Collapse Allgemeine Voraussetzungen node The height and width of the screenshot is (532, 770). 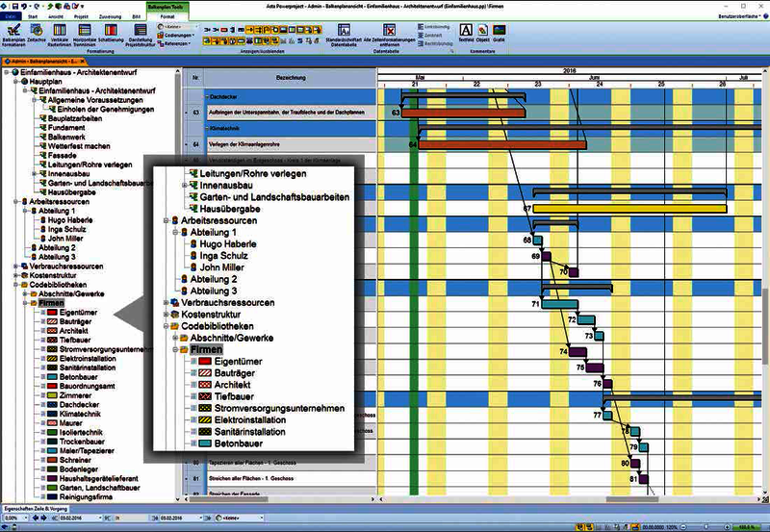click(35, 100)
